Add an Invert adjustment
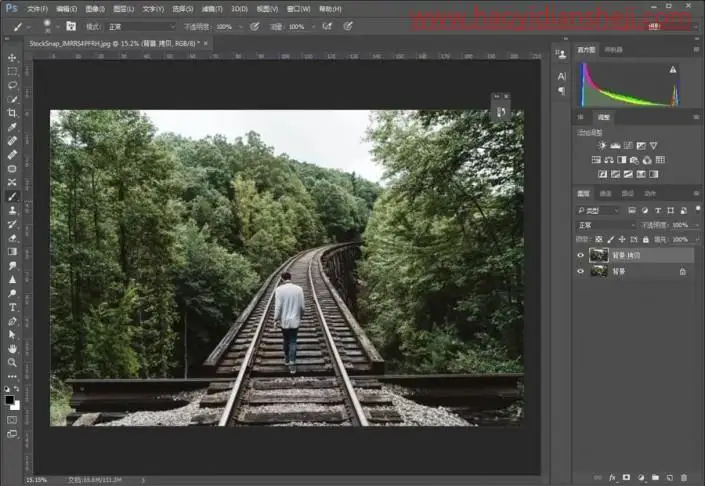The height and width of the screenshot is (486, 705). coord(602,174)
